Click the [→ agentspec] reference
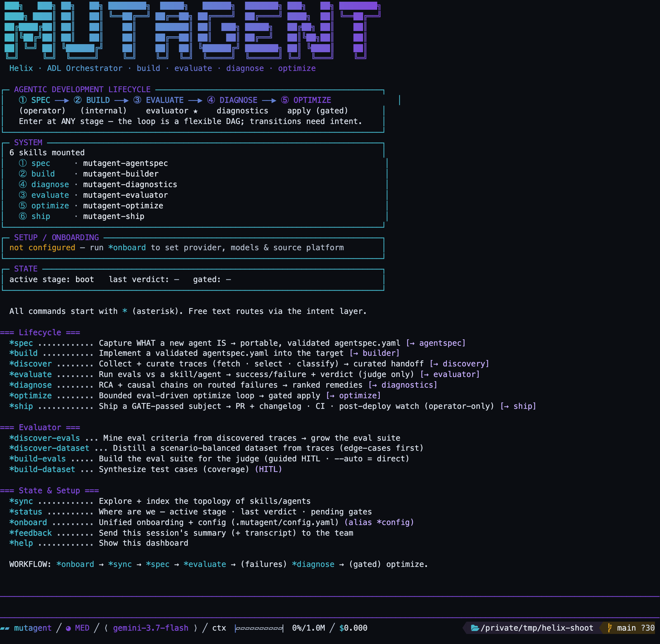The height and width of the screenshot is (644, 660). (436, 343)
